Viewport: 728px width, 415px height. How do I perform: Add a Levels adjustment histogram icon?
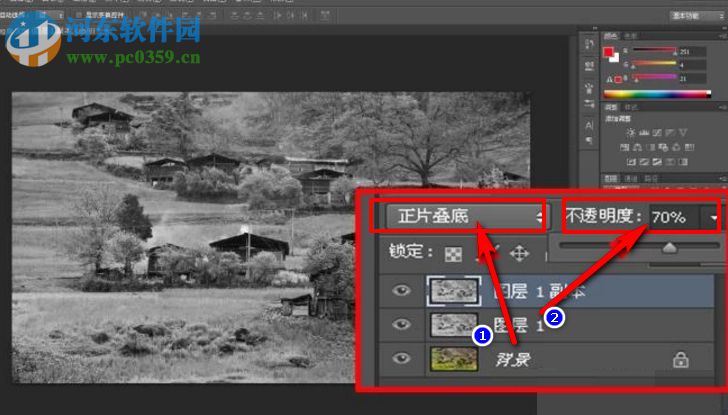pyautogui.click(x=644, y=133)
